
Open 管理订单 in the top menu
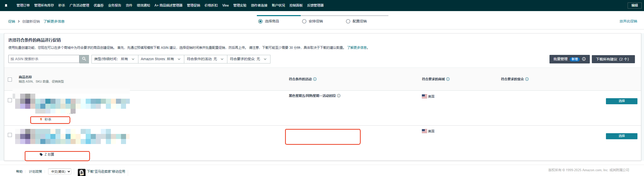(x=23, y=5)
